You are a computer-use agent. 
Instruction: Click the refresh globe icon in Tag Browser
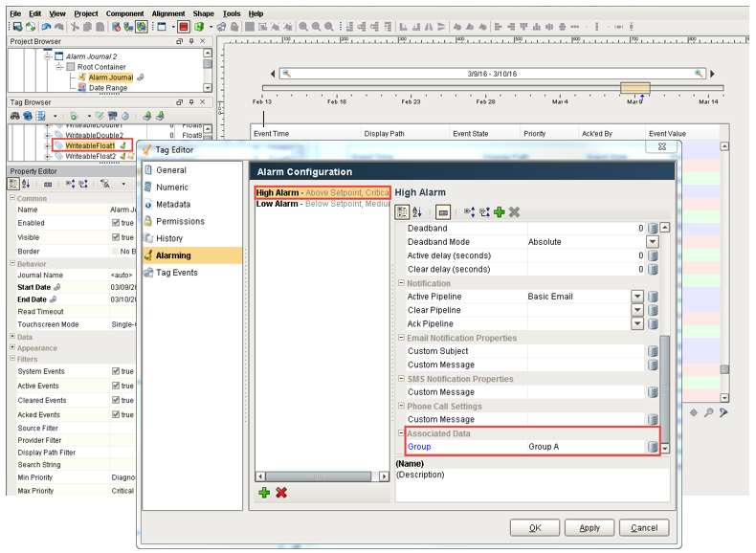28,116
